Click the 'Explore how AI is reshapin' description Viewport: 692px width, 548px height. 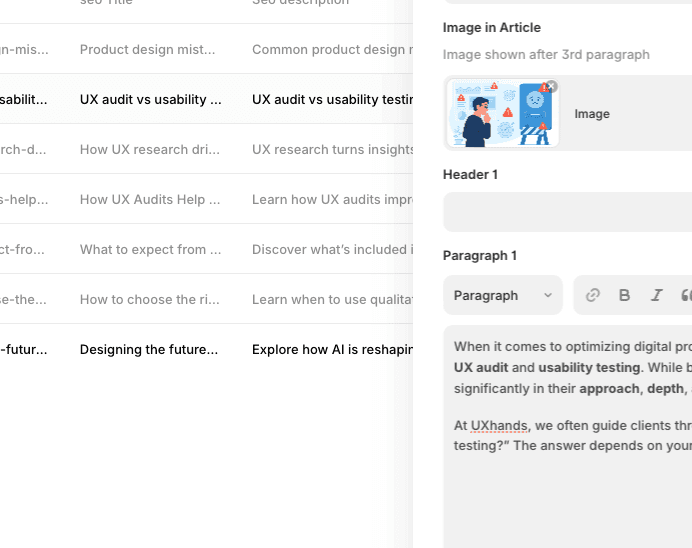pyautogui.click(x=332, y=350)
